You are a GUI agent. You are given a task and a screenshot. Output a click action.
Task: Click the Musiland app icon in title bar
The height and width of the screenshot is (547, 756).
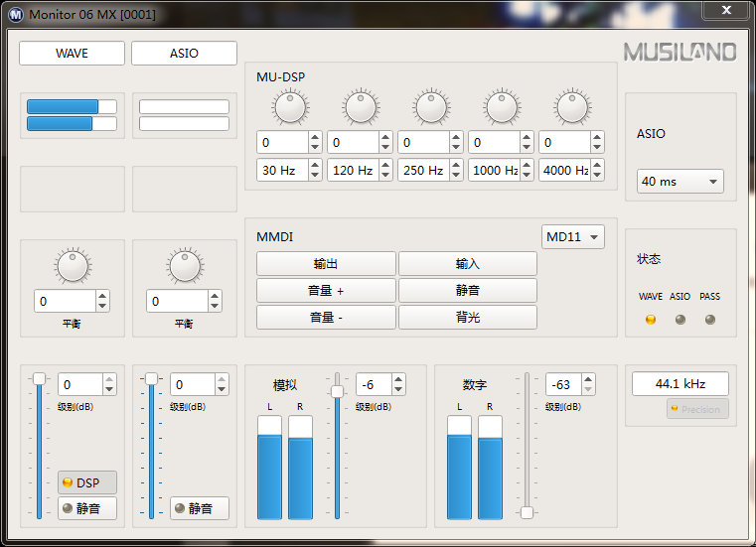point(16,14)
